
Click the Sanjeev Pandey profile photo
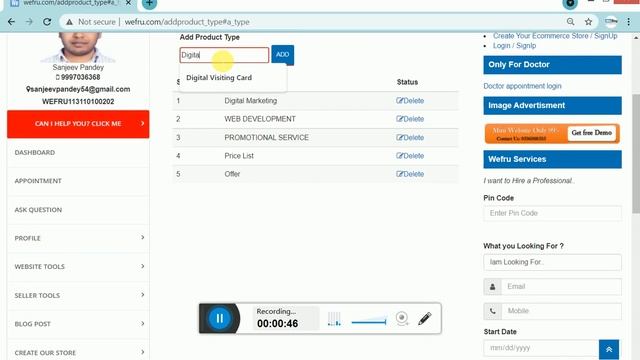coord(78,47)
